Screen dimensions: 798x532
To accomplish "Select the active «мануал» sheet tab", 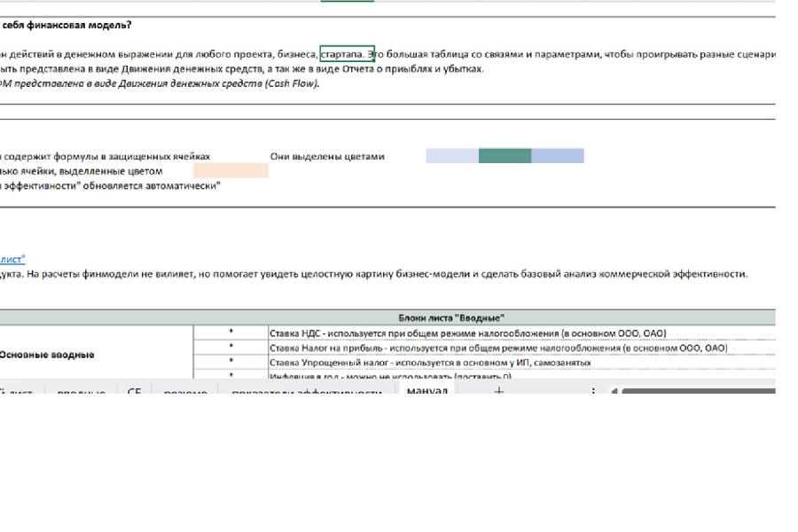I will click(x=426, y=390).
